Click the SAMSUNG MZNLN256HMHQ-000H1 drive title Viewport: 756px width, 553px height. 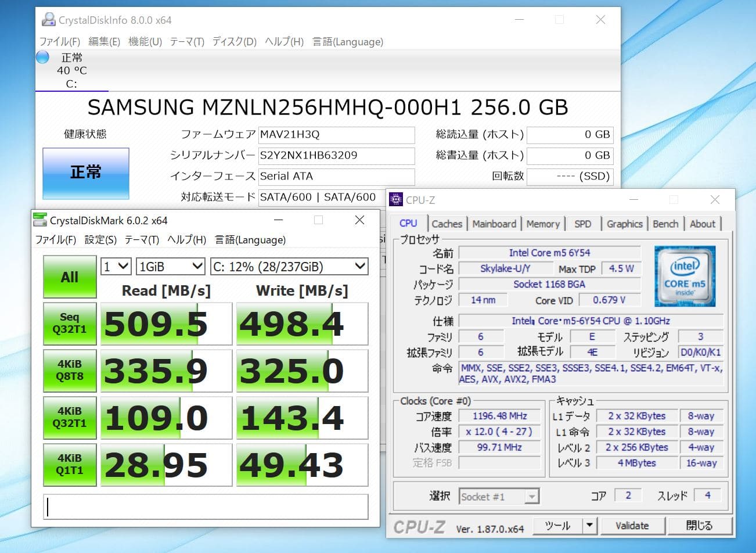(327, 107)
